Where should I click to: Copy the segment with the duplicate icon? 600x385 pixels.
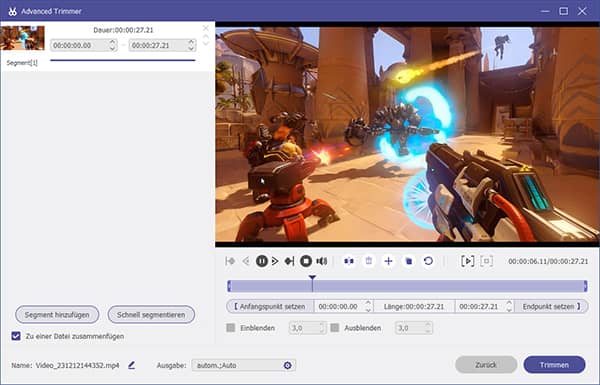[409, 261]
